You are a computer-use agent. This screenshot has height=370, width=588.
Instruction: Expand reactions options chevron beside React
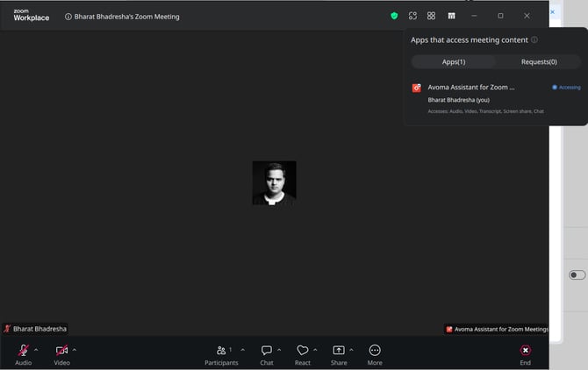click(x=315, y=350)
